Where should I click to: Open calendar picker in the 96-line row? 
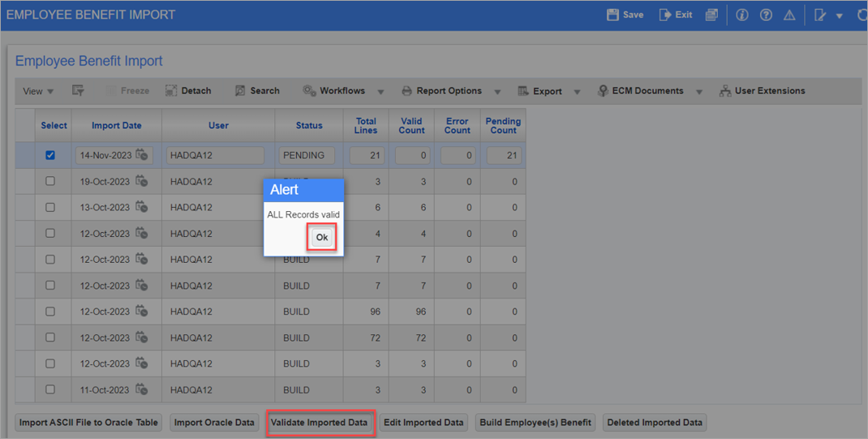pos(142,311)
